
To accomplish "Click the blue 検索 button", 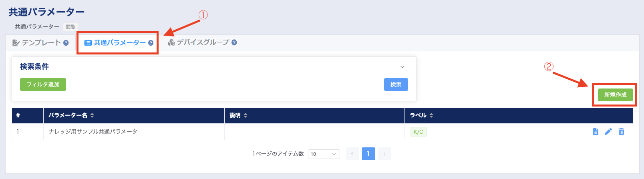I will [x=396, y=84].
